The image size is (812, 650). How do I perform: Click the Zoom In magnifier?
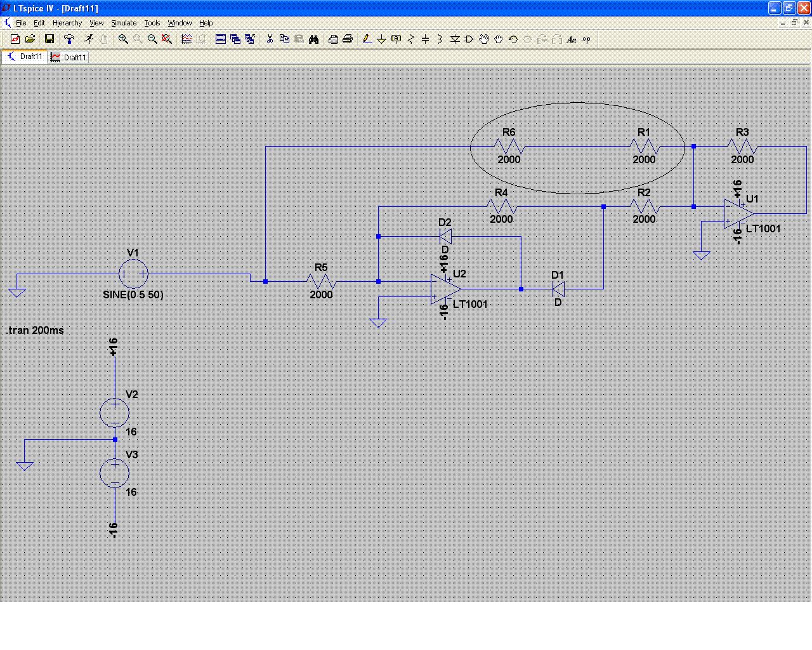tap(123, 39)
